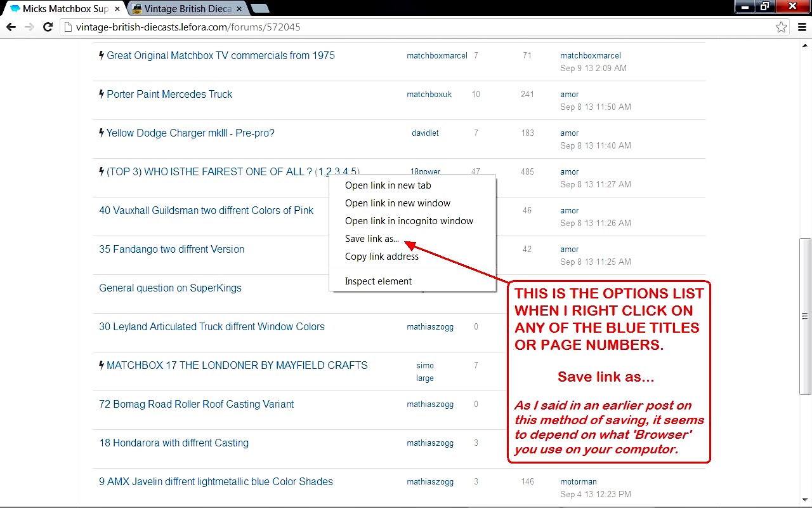Go to page 2 of FAIREST thread
This screenshot has width=812, height=508.
(329, 172)
